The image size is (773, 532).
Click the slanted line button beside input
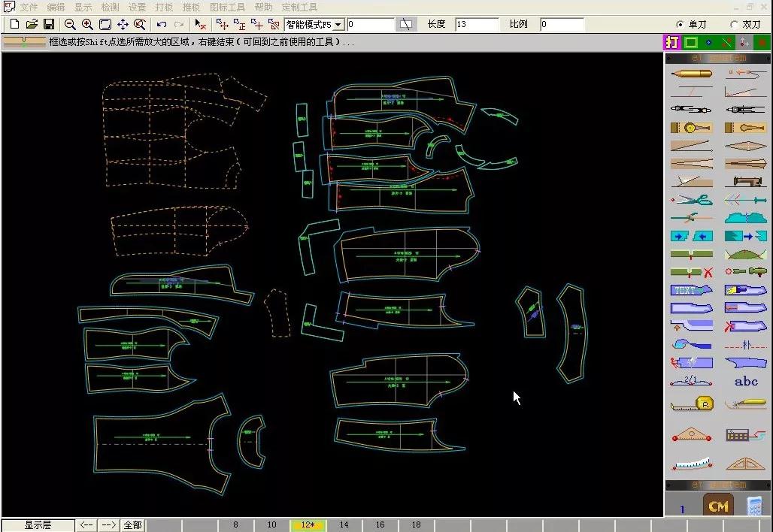click(406, 24)
